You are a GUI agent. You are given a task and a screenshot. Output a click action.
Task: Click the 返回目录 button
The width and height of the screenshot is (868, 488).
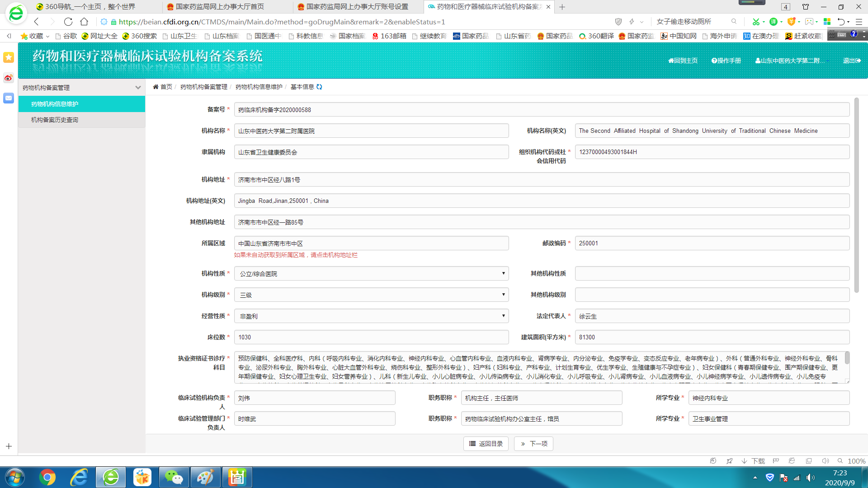click(486, 444)
